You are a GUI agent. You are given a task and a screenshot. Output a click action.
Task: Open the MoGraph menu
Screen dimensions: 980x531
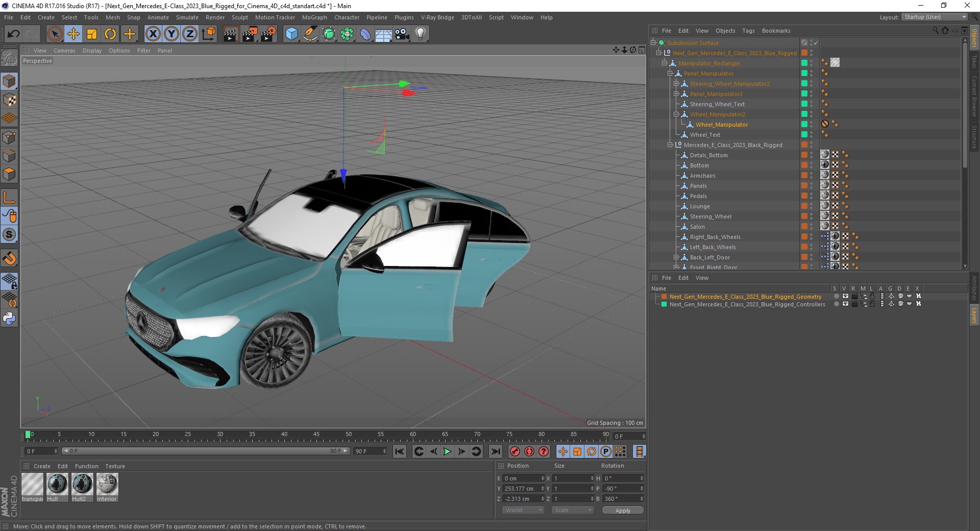[x=314, y=17]
